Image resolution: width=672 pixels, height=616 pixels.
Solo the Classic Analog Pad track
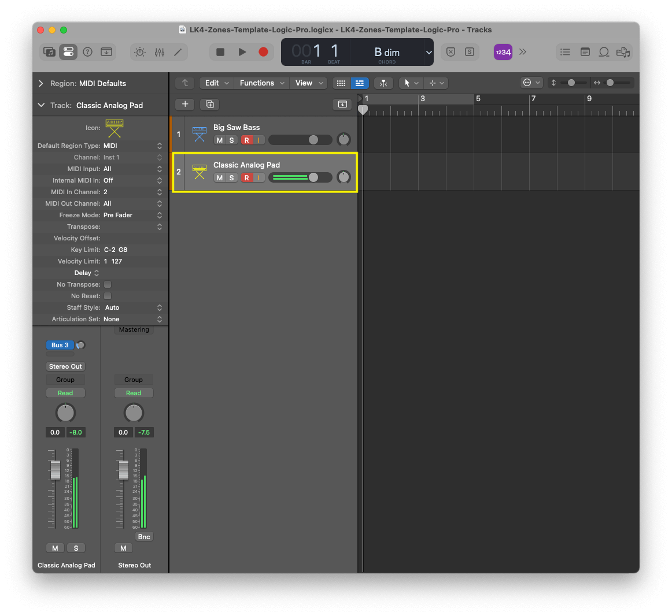click(x=232, y=178)
